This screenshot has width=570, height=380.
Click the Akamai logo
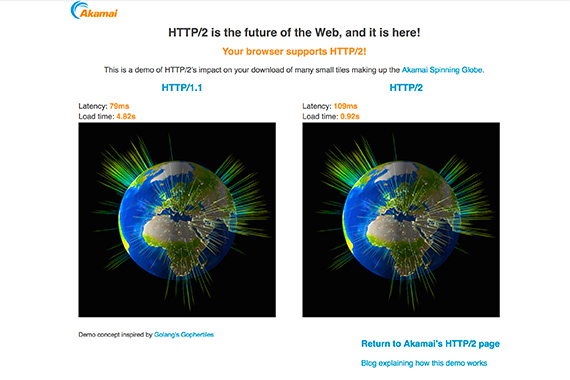[94, 11]
